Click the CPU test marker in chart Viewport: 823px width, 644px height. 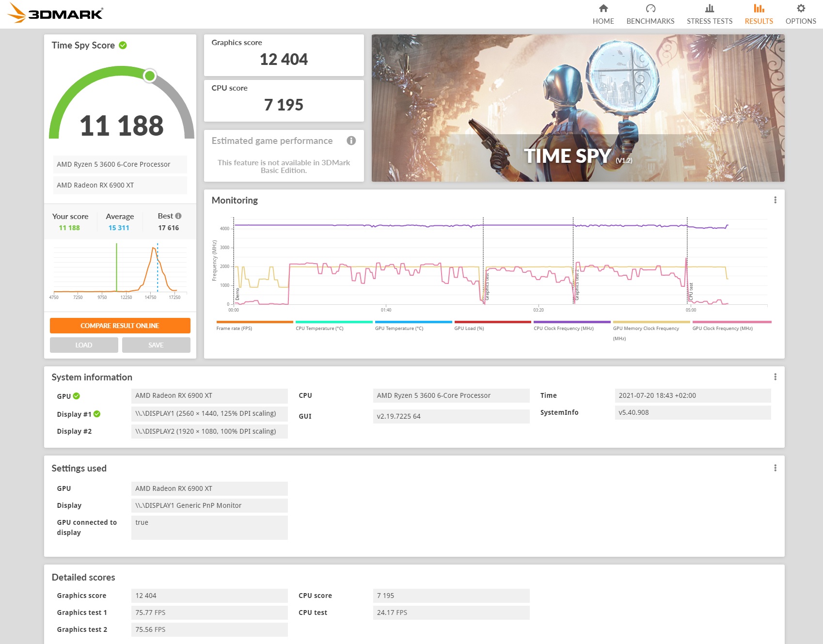click(691, 292)
